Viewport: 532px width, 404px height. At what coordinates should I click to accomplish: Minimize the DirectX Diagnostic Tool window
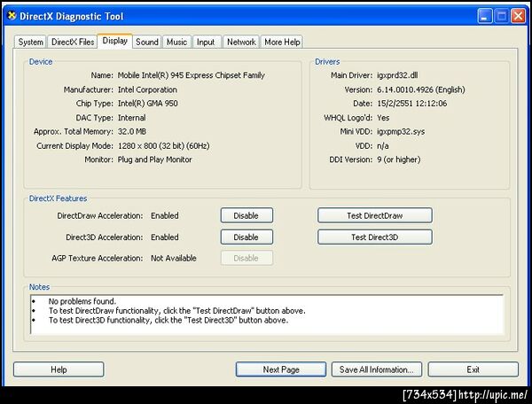(x=485, y=16)
